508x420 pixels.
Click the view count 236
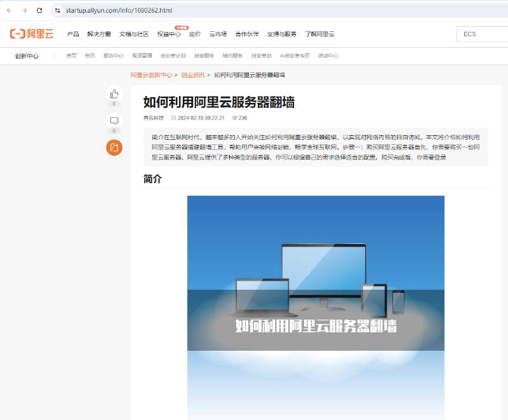coord(240,118)
